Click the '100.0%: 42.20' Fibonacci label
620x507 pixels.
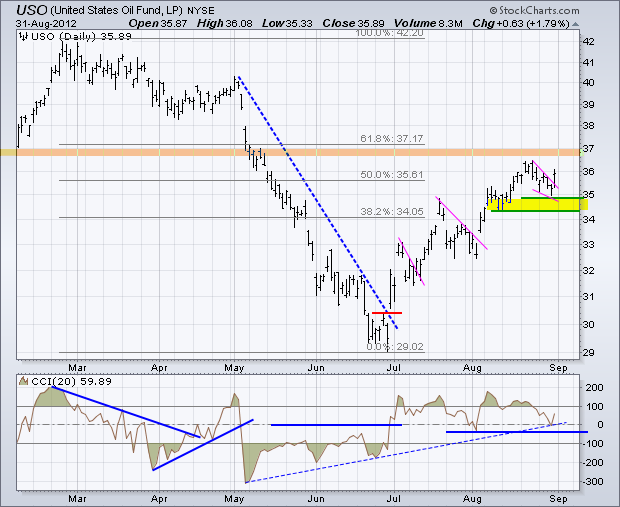(389, 33)
